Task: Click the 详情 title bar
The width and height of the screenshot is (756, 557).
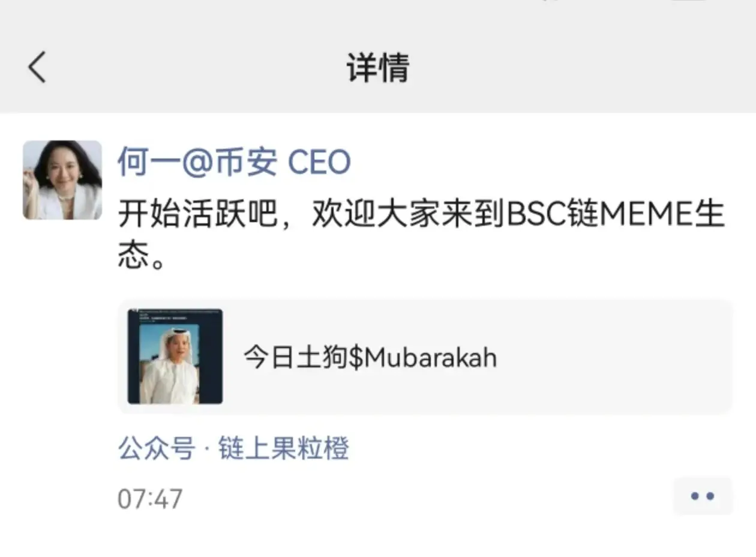Action: 377,68
